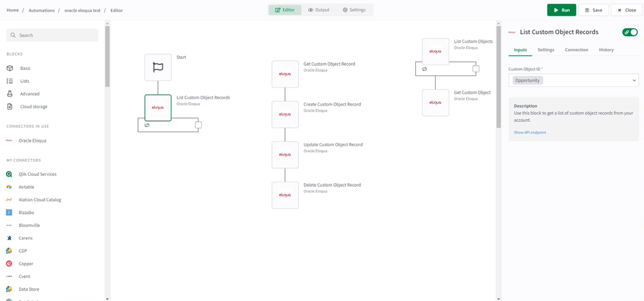This screenshot has width=644, height=301.
Task: Click the loop icon under List Custom Object Records
Action: pos(146,125)
